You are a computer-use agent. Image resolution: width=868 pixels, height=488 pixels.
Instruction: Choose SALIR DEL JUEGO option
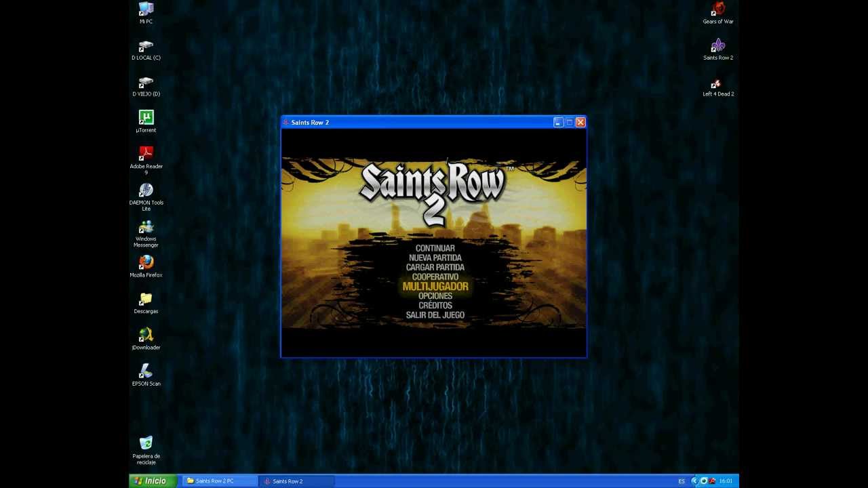coord(435,315)
